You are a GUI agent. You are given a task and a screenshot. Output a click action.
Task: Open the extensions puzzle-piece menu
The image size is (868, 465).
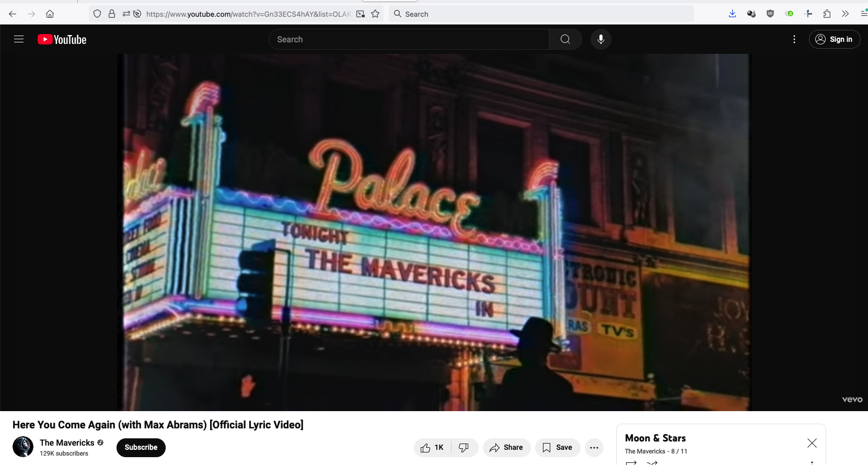coord(827,14)
